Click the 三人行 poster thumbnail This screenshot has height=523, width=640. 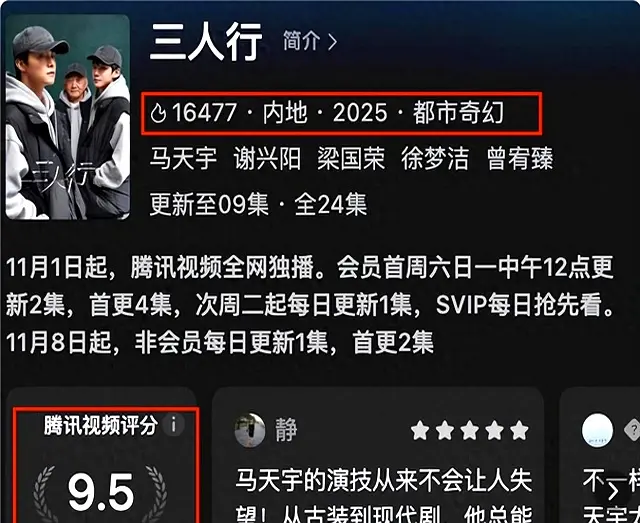tap(68, 117)
